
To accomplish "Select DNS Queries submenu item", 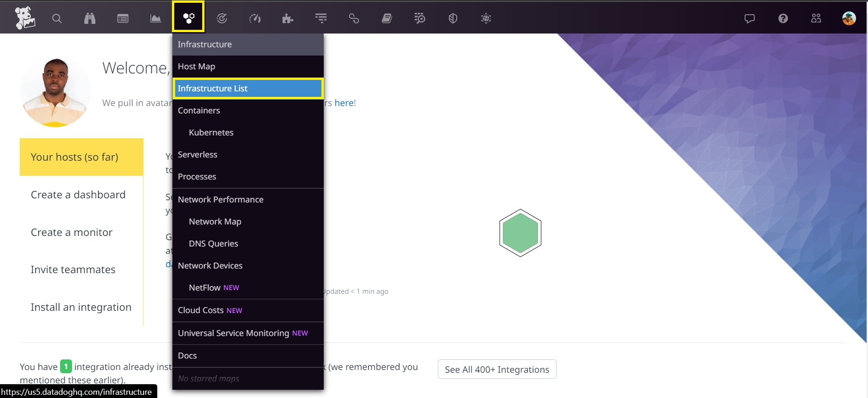I will point(248,244).
